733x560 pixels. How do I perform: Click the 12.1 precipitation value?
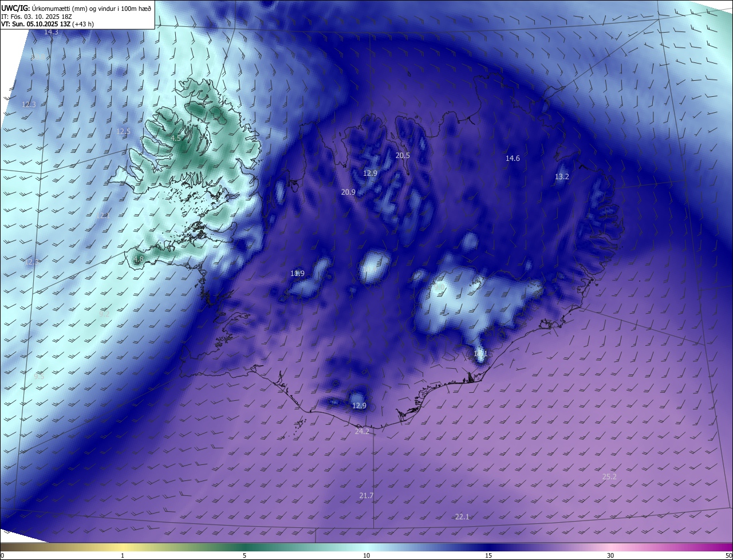pos(103,215)
